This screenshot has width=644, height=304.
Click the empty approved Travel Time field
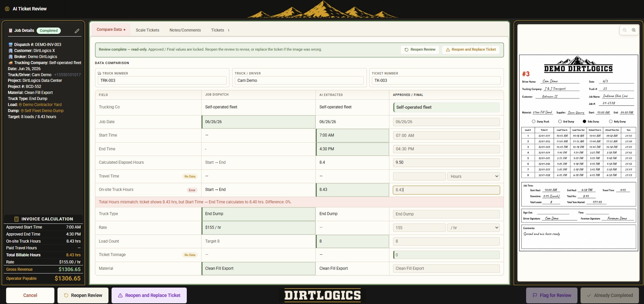(x=419, y=176)
